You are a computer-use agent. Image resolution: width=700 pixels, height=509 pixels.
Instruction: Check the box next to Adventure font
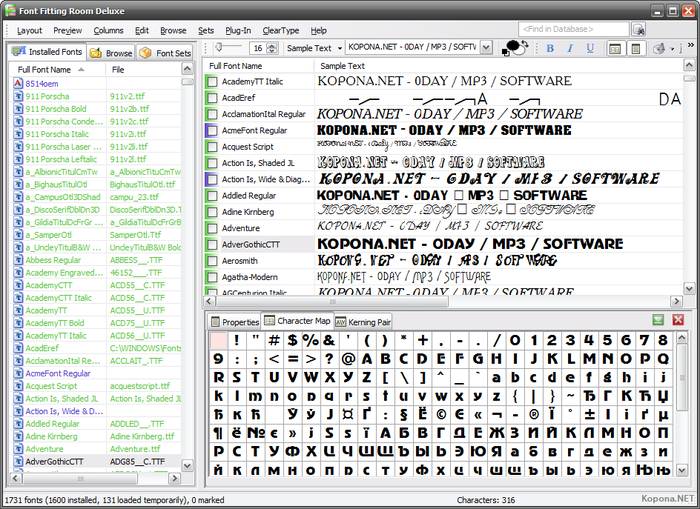click(212, 228)
